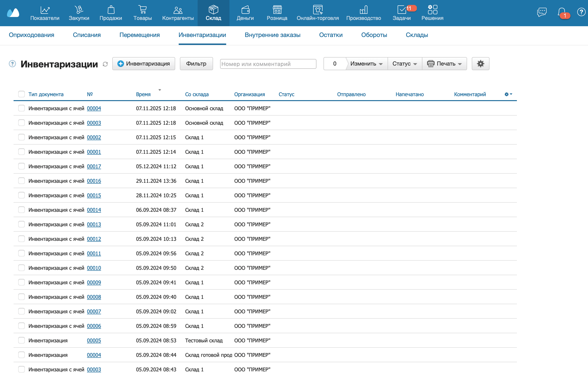Switch to the Остатки tab
This screenshot has width=588, height=373.
point(331,35)
